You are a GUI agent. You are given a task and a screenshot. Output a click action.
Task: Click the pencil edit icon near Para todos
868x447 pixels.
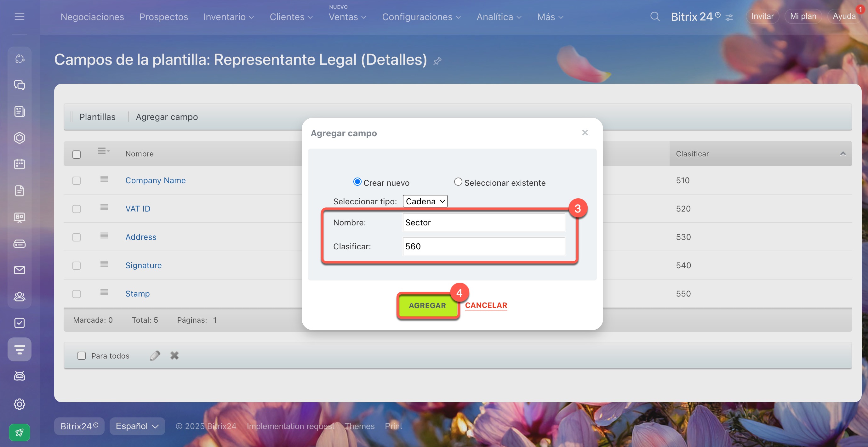tap(155, 355)
